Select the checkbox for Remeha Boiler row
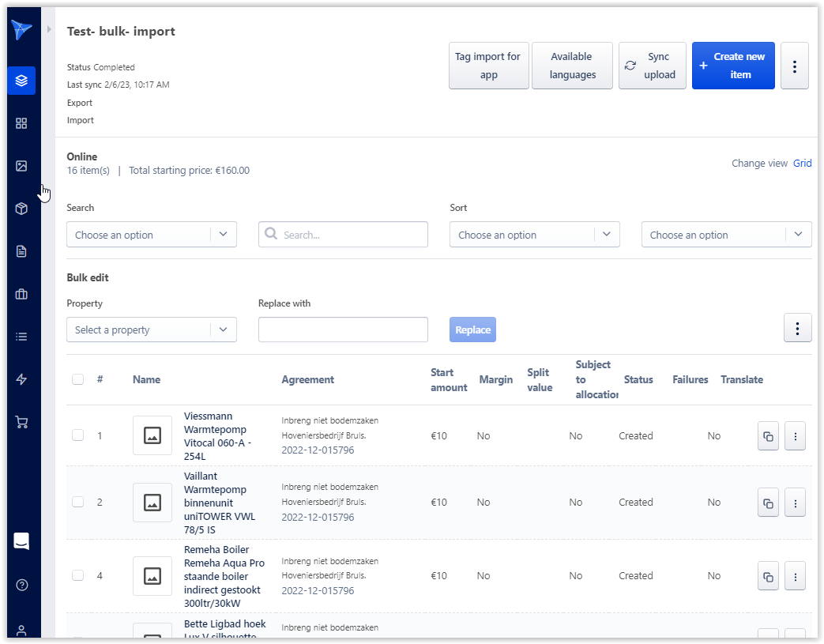This screenshot has width=824, height=644. 77,575
